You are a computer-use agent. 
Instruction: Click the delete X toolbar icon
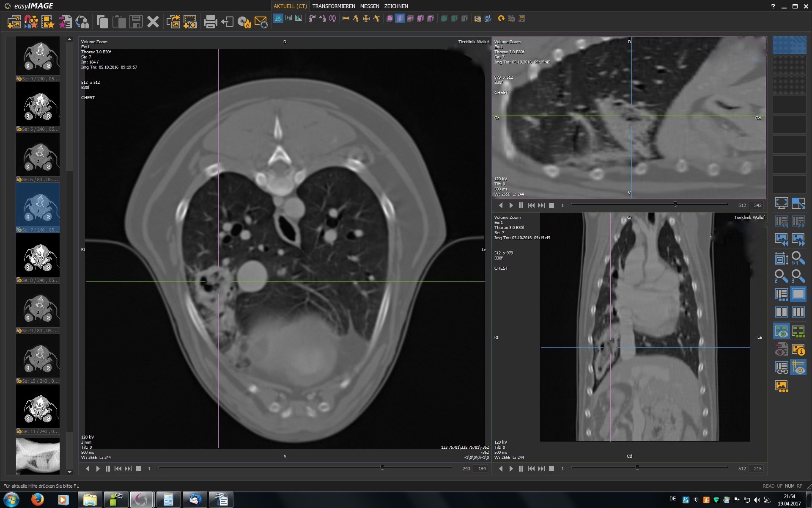[153, 22]
